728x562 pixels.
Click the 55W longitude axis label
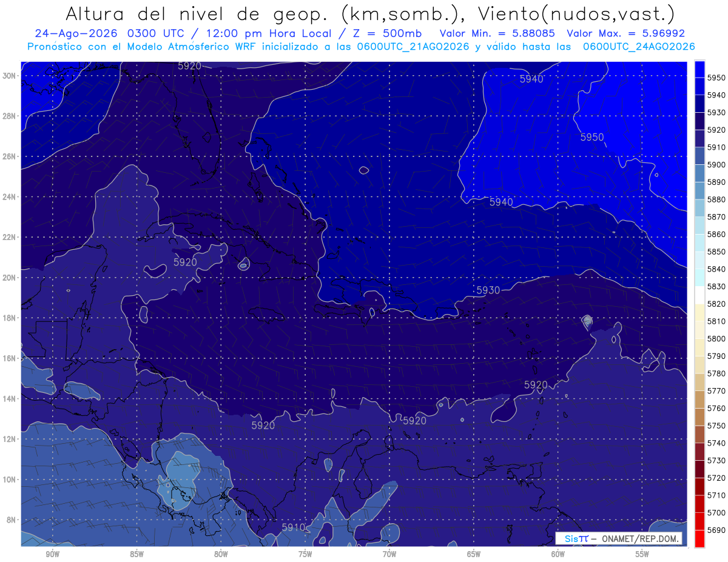[x=642, y=554]
